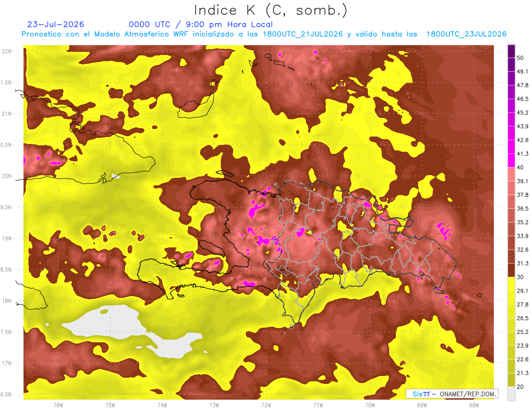Click the longitude axis label "70W"
This screenshot has height=411, width=532.
coord(370,405)
